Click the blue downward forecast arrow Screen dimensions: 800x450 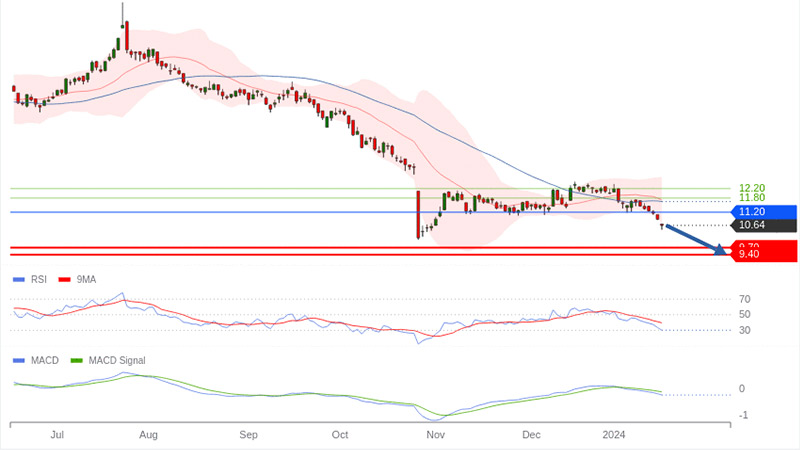695,240
